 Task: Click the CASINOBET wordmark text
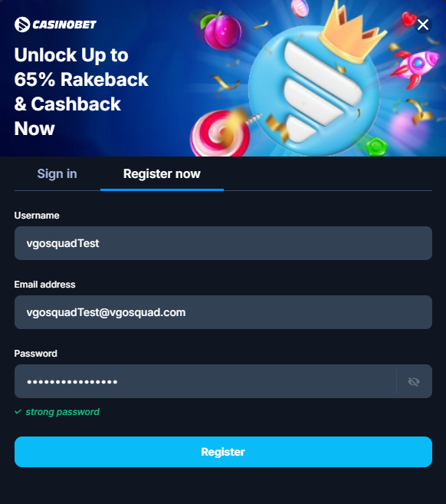click(x=64, y=25)
